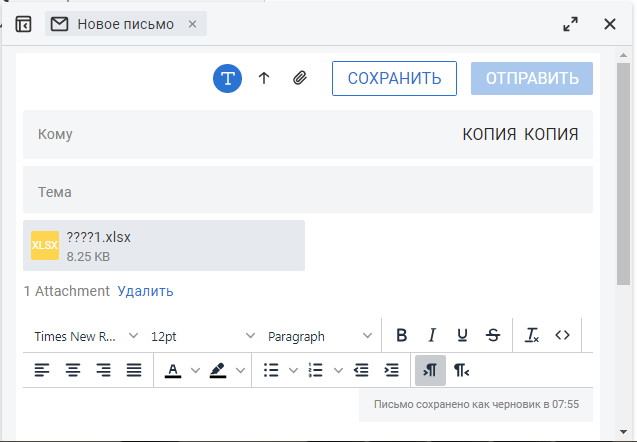Viewport: 637px width, 442px height.
Task: Apply underline formatting
Action: point(462,336)
